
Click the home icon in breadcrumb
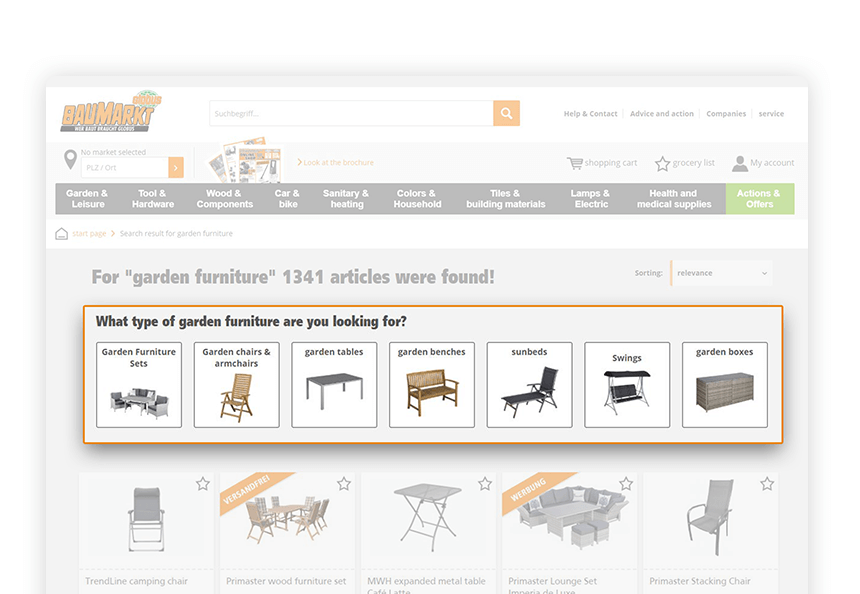[x=61, y=234]
